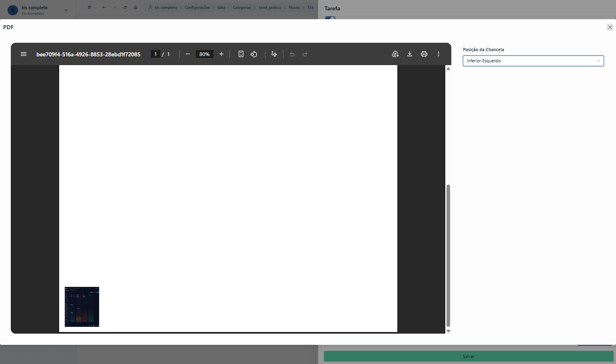
Task: Select the draw annotation tool
Action: (274, 54)
